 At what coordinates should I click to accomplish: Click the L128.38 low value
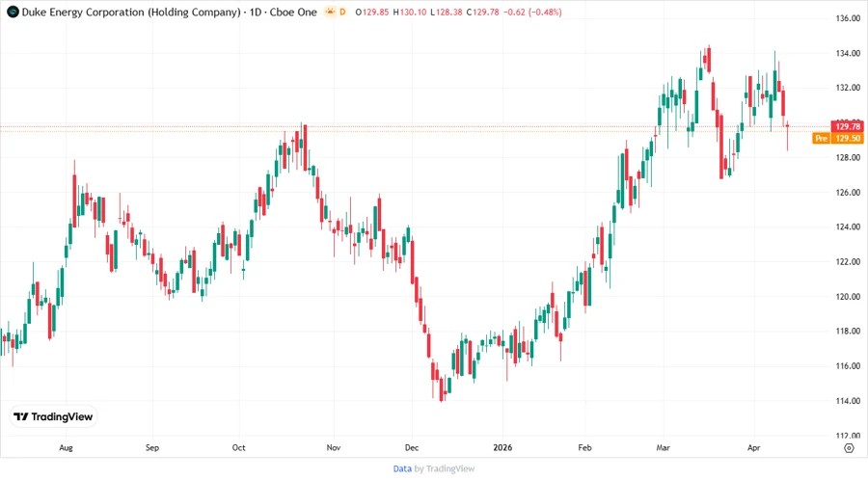[446, 12]
